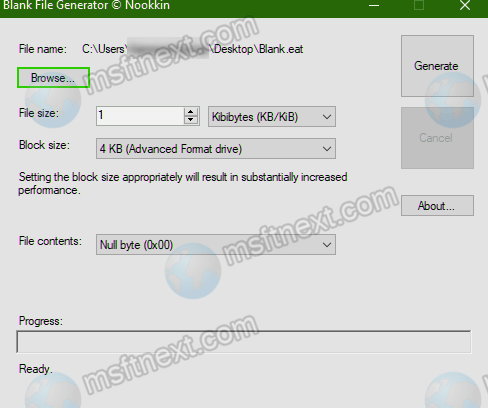
Task: Open the About... dialog
Action: click(437, 206)
